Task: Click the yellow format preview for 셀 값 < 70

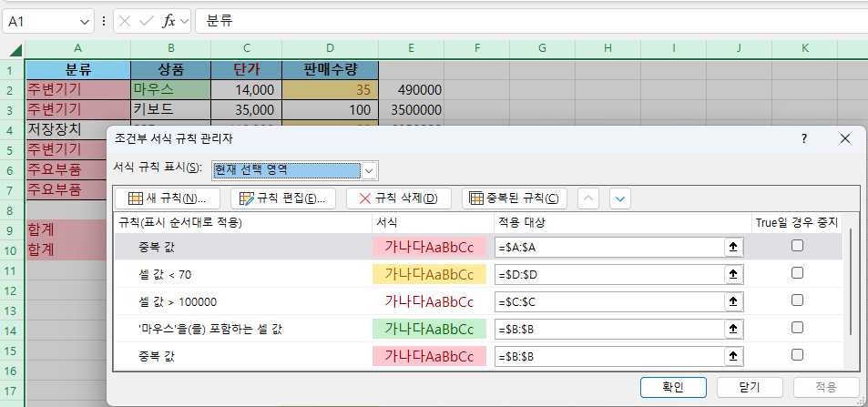Action: (429, 274)
